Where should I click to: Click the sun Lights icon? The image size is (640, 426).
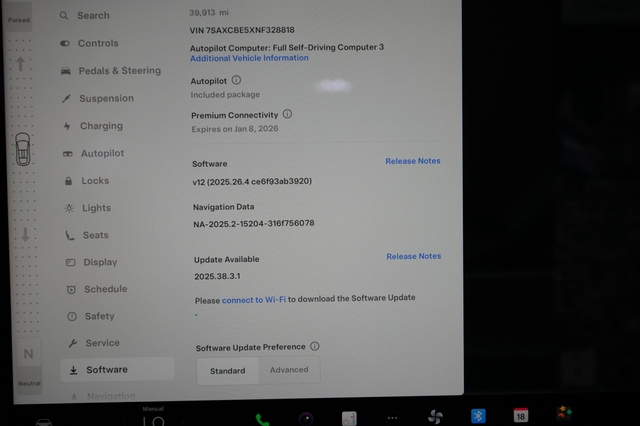[69, 208]
